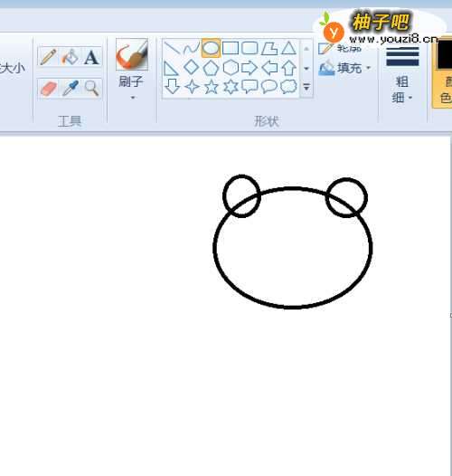Click the brush tool large button
452x476 pixels.
(x=132, y=54)
